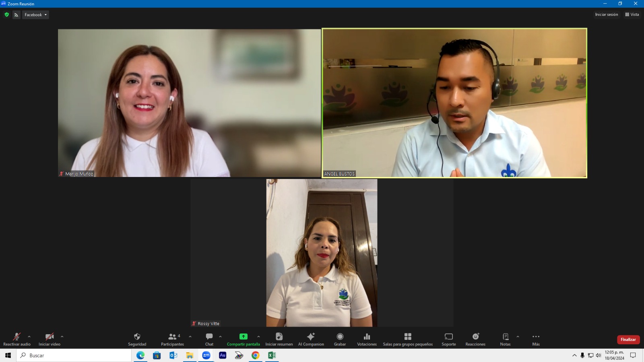This screenshot has height=362, width=644.
Task: Click the Iniciar sesión link
Action: [606, 14]
